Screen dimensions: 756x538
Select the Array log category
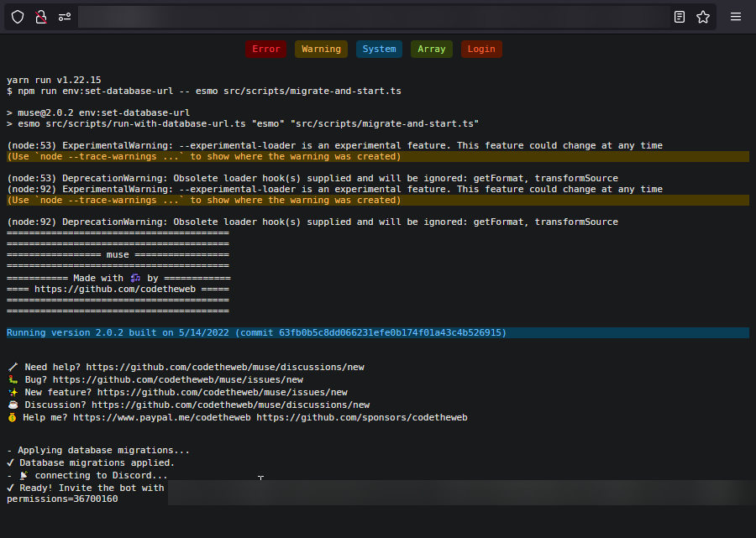point(432,49)
